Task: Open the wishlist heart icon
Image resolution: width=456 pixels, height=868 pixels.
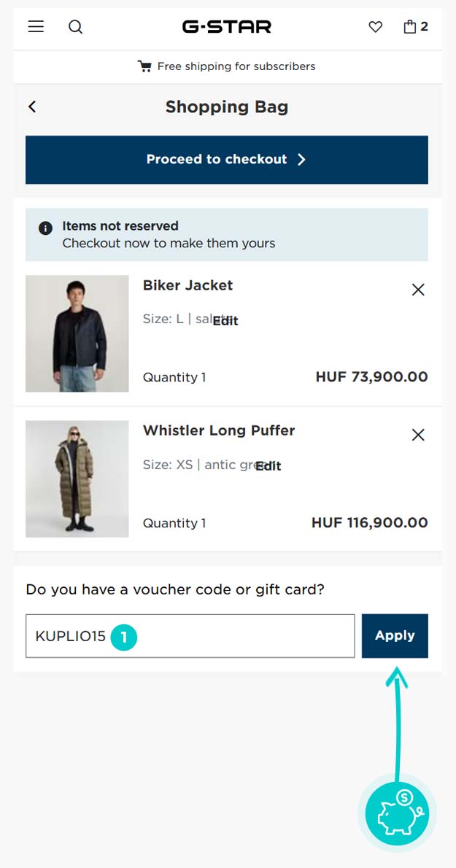Action: tap(375, 27)
